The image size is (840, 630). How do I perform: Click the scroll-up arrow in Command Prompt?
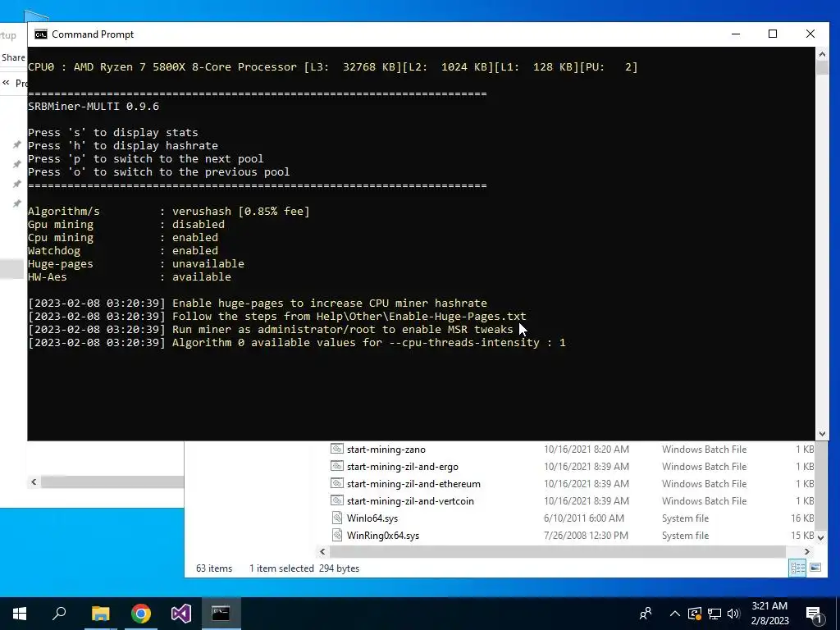[x=822, y=53]
